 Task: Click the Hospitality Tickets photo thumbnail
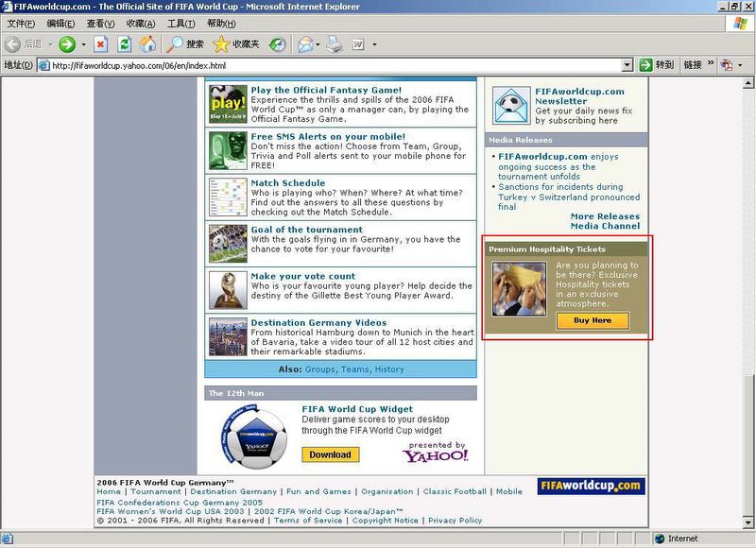[x=519, y=289]
